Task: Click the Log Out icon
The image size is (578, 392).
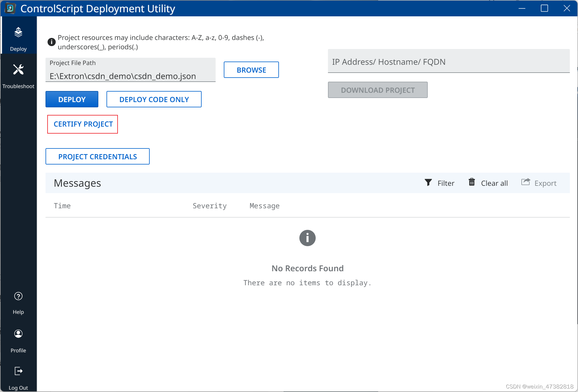Action: click(x=18, y=371)
